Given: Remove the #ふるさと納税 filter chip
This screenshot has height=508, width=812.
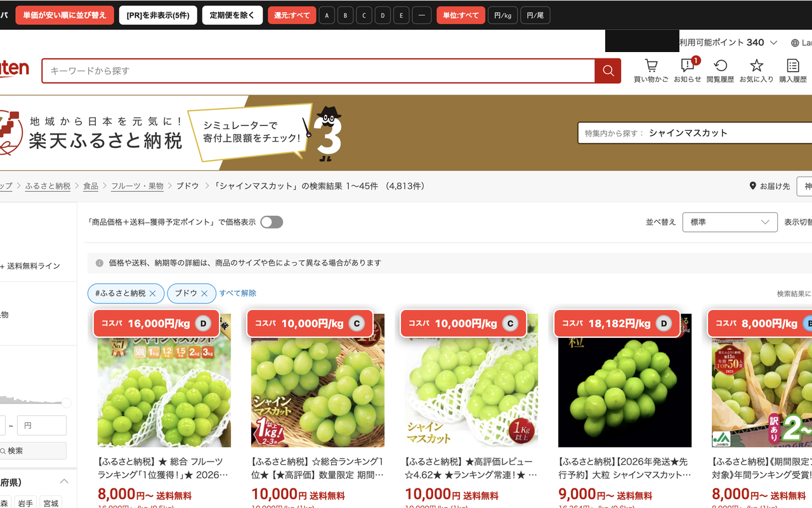Looking at the screenshot, I should coord(152,293).
